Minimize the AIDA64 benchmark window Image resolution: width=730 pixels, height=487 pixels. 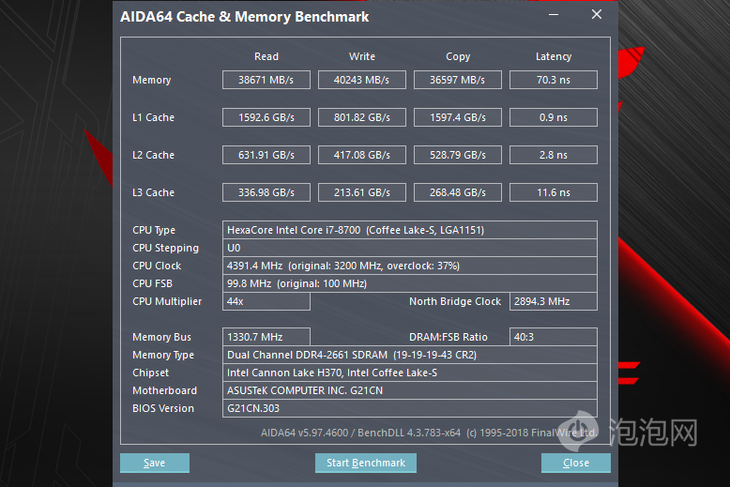(x=554, y=15)
